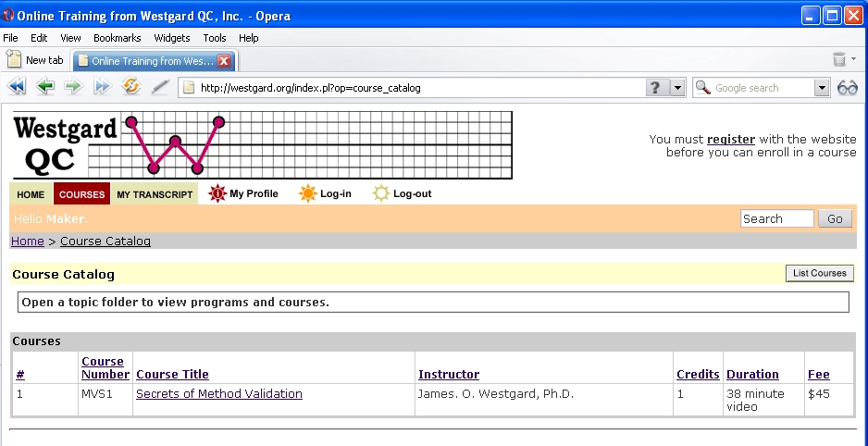Select the MY TRANSCRIPT navigation tab
The image size is (868, 446).
pos(155,194)
